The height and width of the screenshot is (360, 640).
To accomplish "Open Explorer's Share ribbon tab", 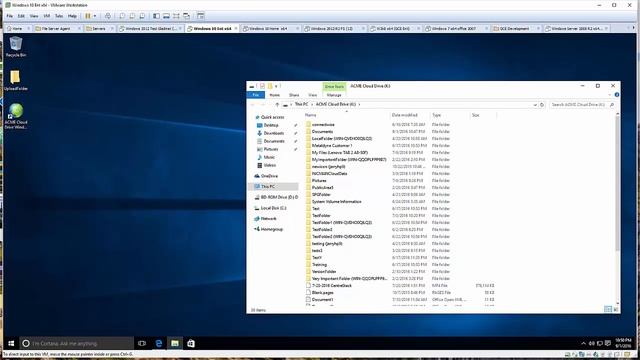I will [294, 95].
